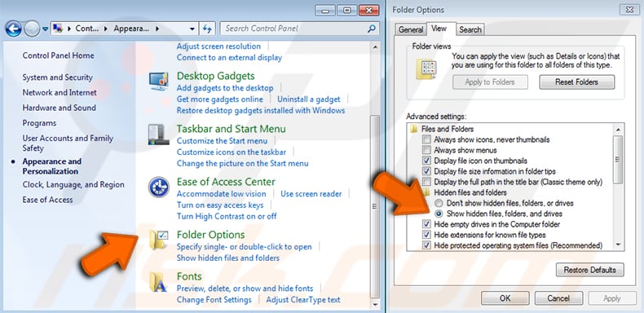
Task: Click Adjust ClearType text link
Action: point(303,299)
